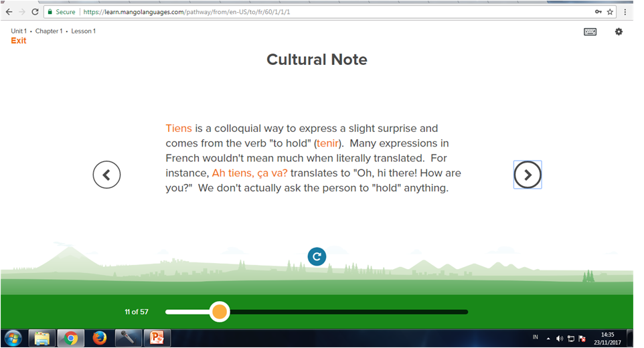This screenshot has height=348, width=644.
Task: Open the keyboard icon at top right
Action: click(x=590, y=31)
